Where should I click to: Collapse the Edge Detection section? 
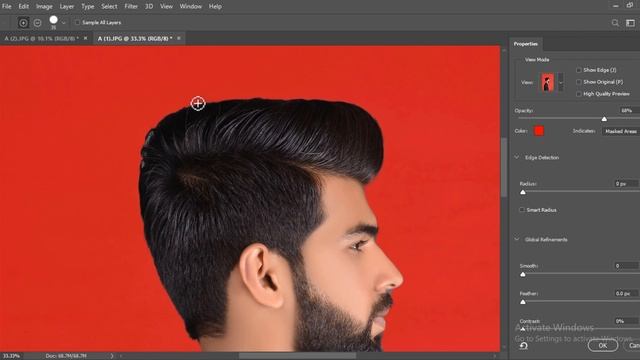click(517, 157)
